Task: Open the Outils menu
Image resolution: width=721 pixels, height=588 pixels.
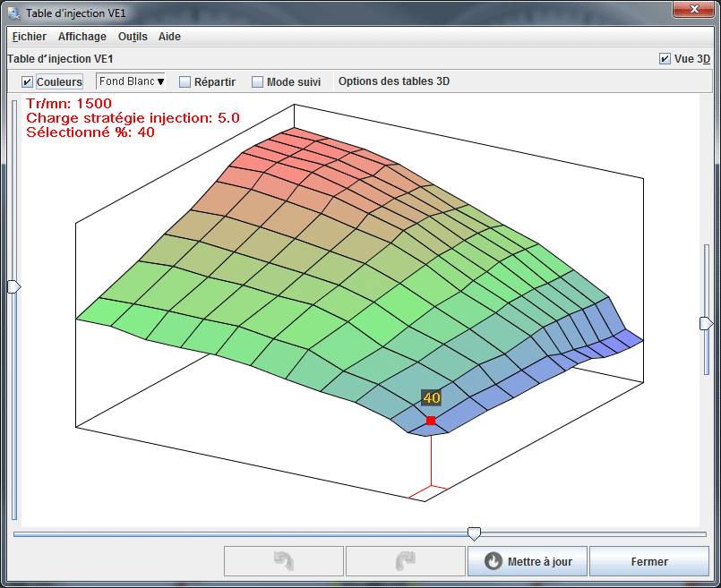Action: pyautogui.click(x=133, y=37)
